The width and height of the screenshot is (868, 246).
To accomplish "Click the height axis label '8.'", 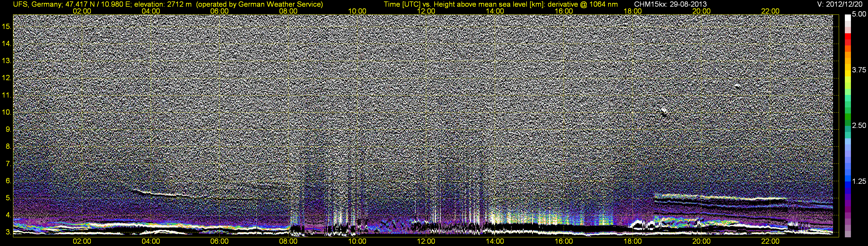I will coord(9,147).
